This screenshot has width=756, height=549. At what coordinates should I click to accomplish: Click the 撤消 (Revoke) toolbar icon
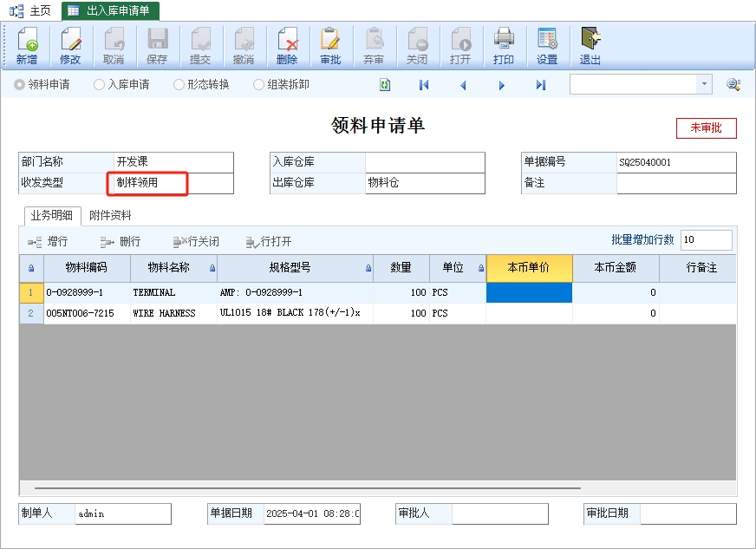(x=244, y=46)
